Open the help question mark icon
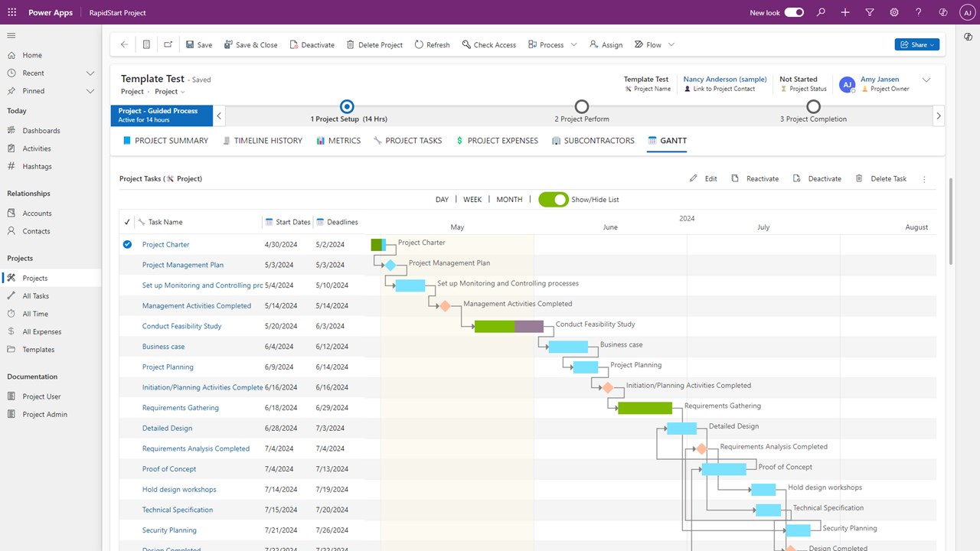This screenshot has width=980, height=551. (x=919, y=12)
